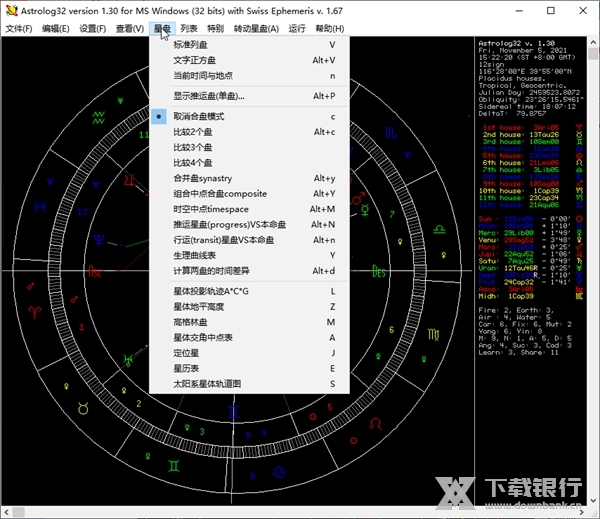This screenshot has width=600, height=519.
Task: Click the horizontal scrollbar right arrow
Action: 582,512
